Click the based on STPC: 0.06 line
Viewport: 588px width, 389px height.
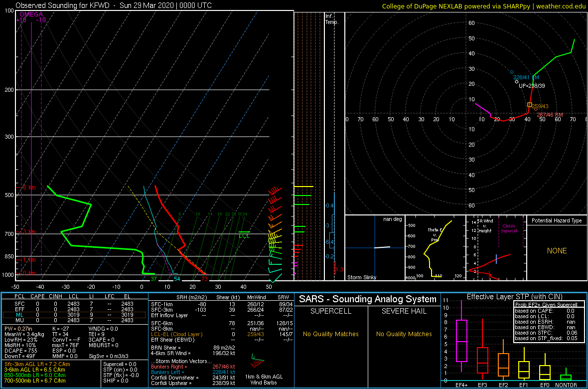547,334
